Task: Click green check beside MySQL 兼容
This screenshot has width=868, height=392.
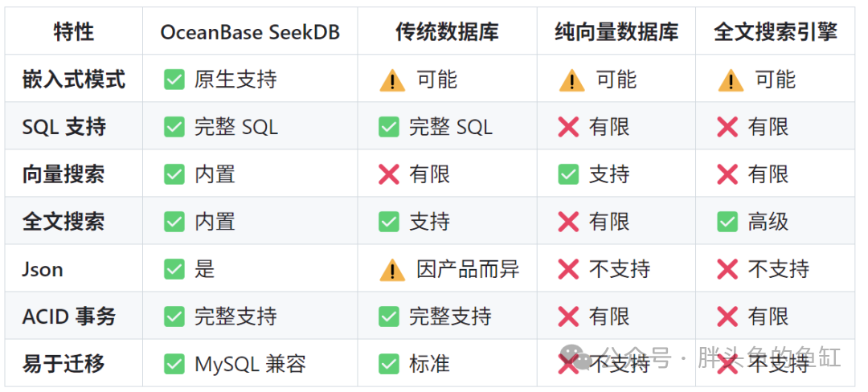Action: [x=174, y=365]
